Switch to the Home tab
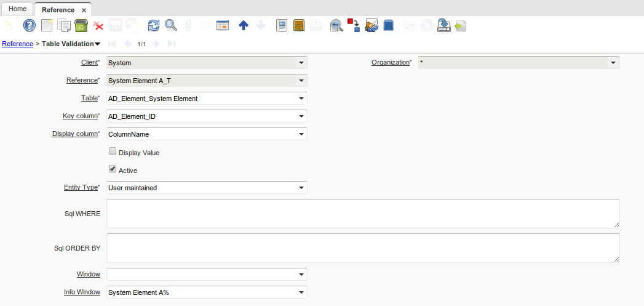This screenshot has height=306, width=644. (x=17, y=9)
